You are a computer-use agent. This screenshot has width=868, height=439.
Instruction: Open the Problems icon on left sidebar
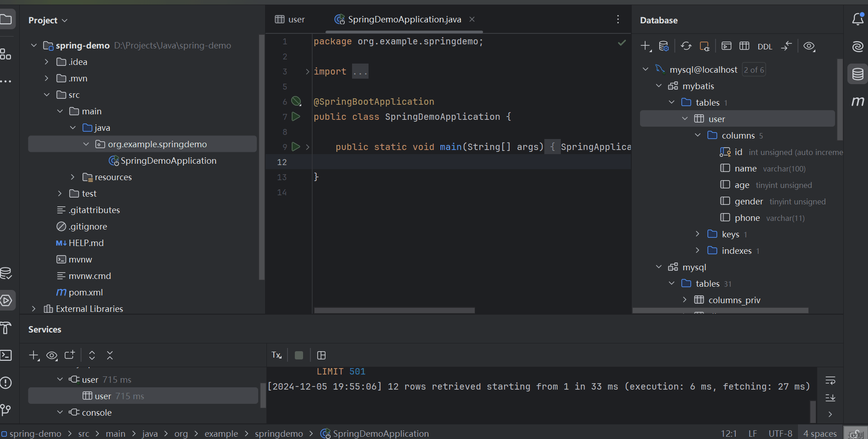[6, 383]
